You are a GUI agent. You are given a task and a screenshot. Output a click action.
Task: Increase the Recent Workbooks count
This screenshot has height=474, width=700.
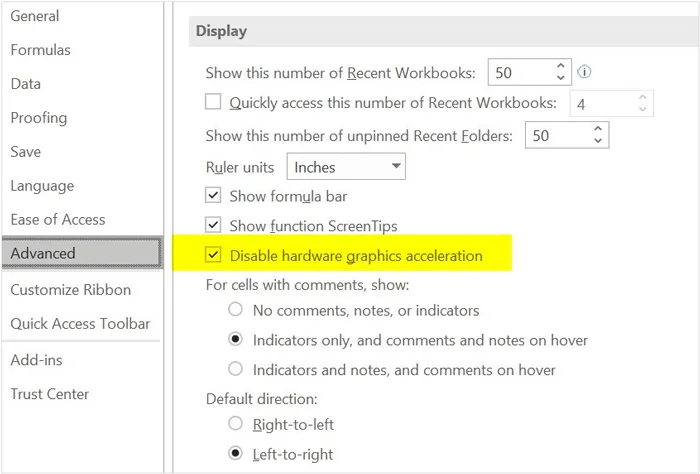coord(561,66)
